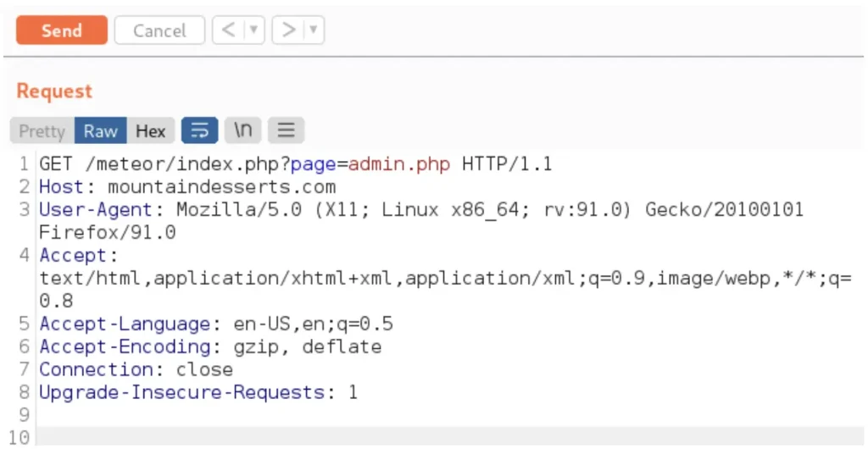Open the hamburger editor options menu
The width and height of the screenshot is (868, 449).
287,131
